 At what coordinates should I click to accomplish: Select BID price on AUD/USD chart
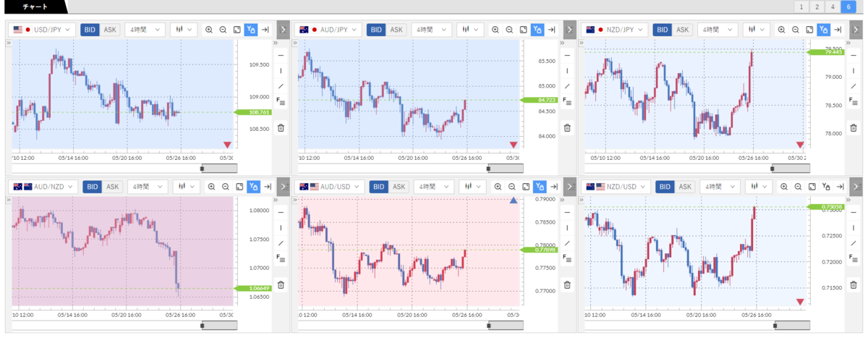click(378, 187)
